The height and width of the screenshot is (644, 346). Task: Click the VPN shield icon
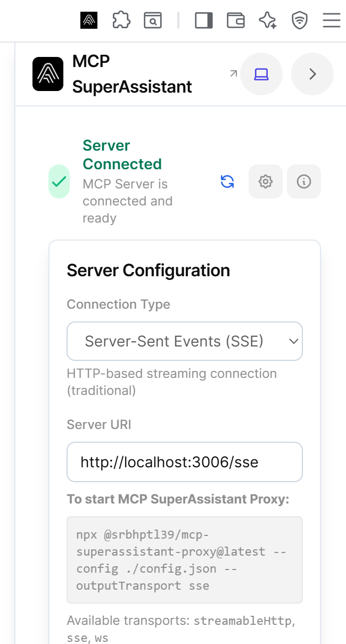300,21
